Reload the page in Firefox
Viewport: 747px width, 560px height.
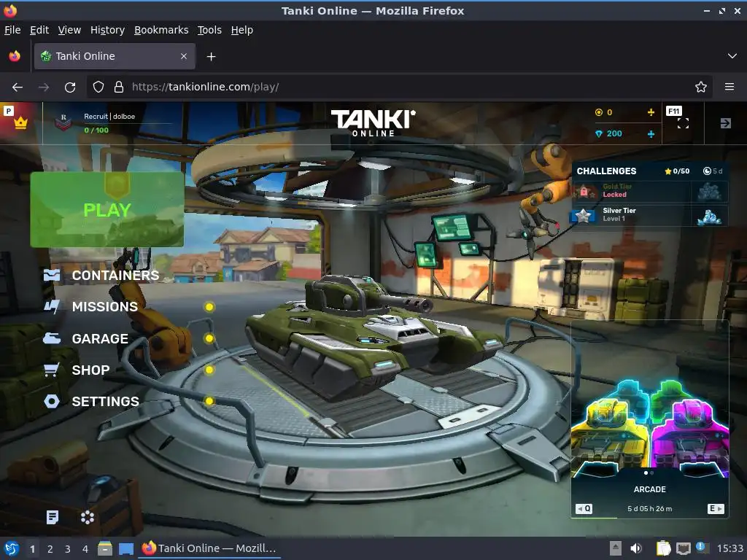70,87
